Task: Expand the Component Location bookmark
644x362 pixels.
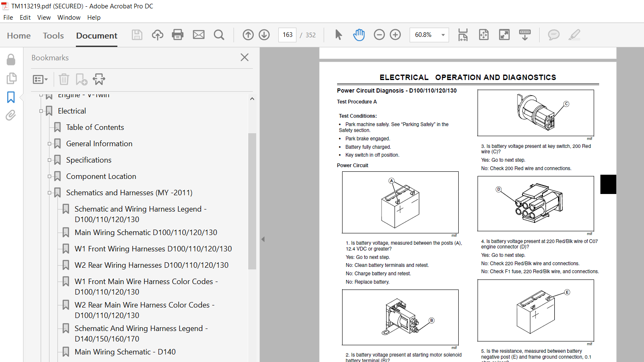Action: pyautogui.click(x=49, y=176)
